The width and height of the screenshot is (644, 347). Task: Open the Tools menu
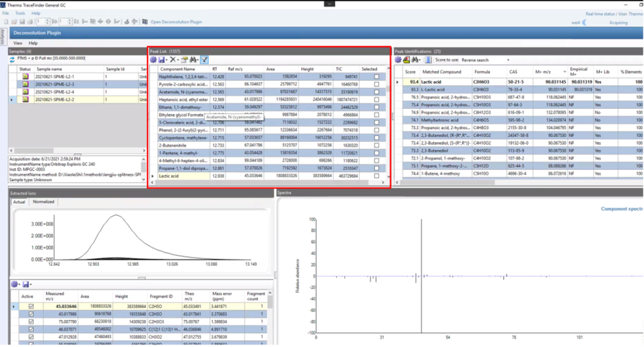[20, 13]
